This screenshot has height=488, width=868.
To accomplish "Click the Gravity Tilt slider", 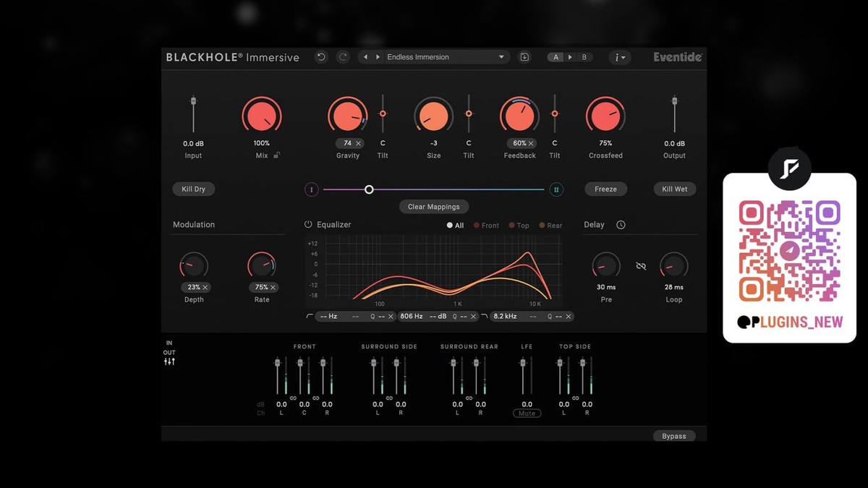I will 383,114.
